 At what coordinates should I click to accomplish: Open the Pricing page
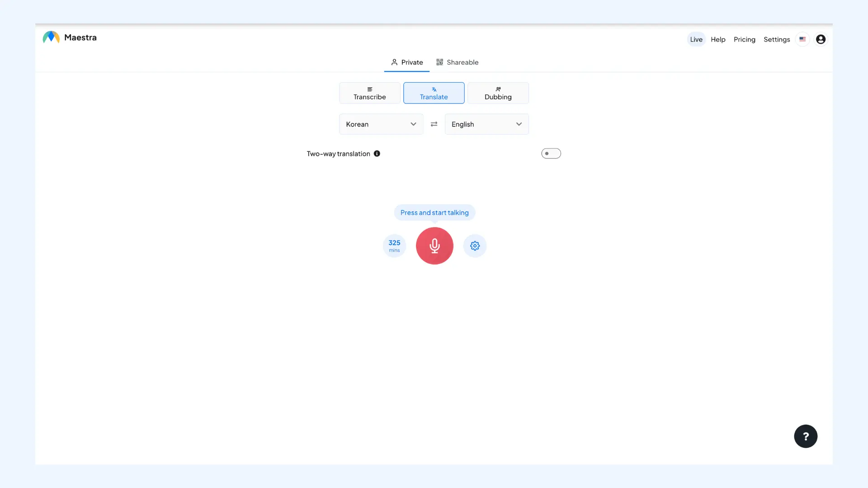(x=744, y=39)
